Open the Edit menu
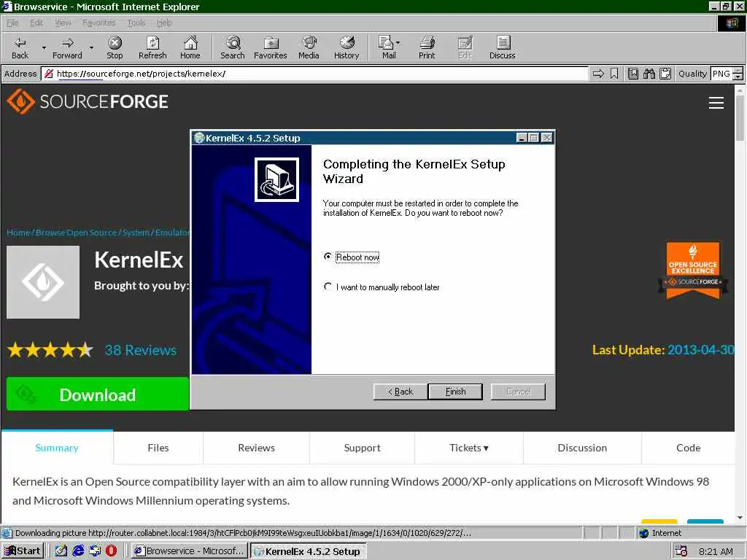 36,23
